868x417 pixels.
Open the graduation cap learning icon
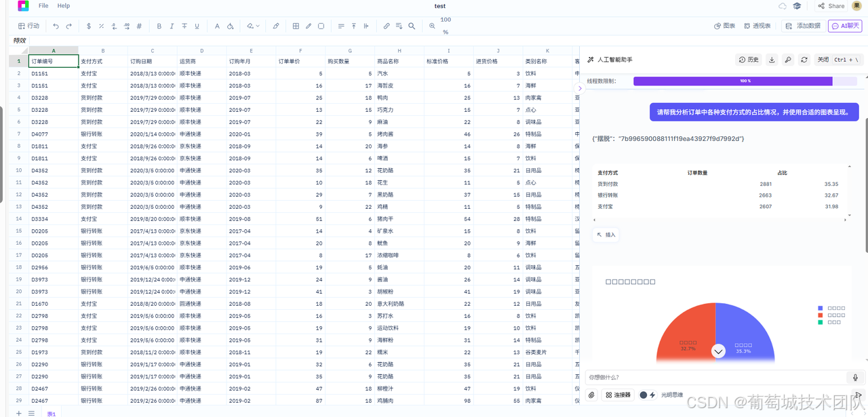(797, 5)
